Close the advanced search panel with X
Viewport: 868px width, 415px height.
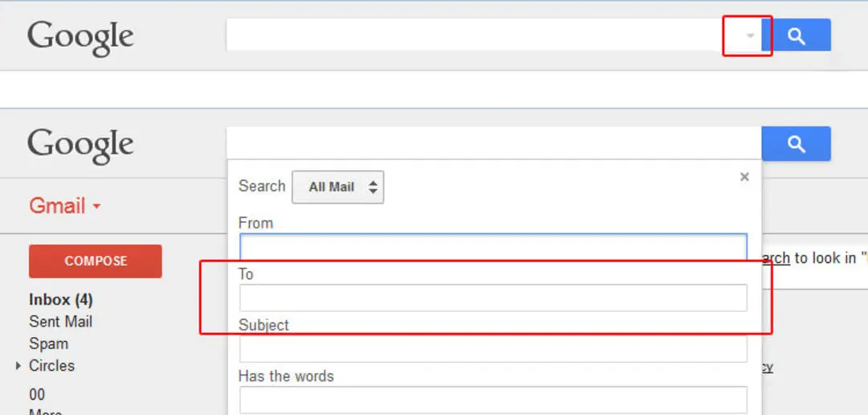coord(744,177)
